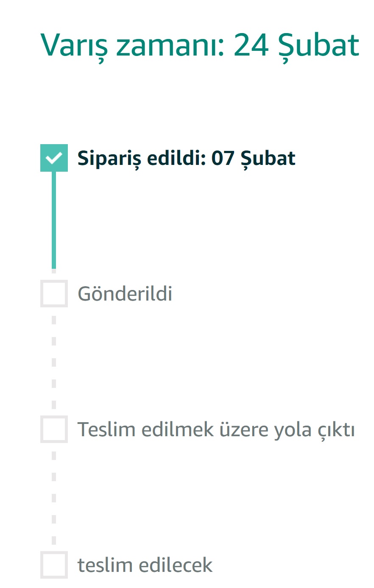Click the checked teal Sipariş edildi checkbox
Viewport: 374px width, 588px height.
coord(54,158)
